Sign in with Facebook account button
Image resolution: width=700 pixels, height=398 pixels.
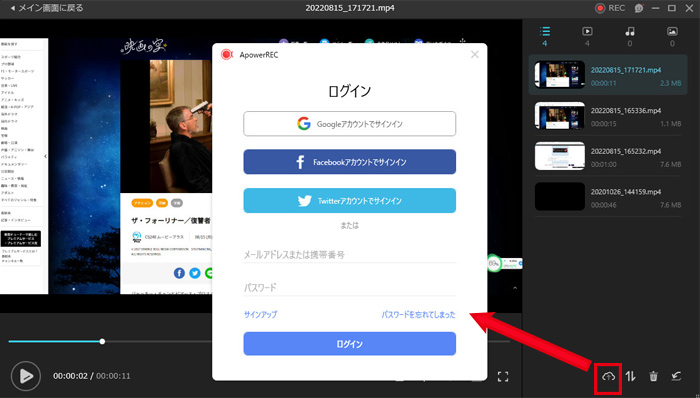click(x=350, y=162)
